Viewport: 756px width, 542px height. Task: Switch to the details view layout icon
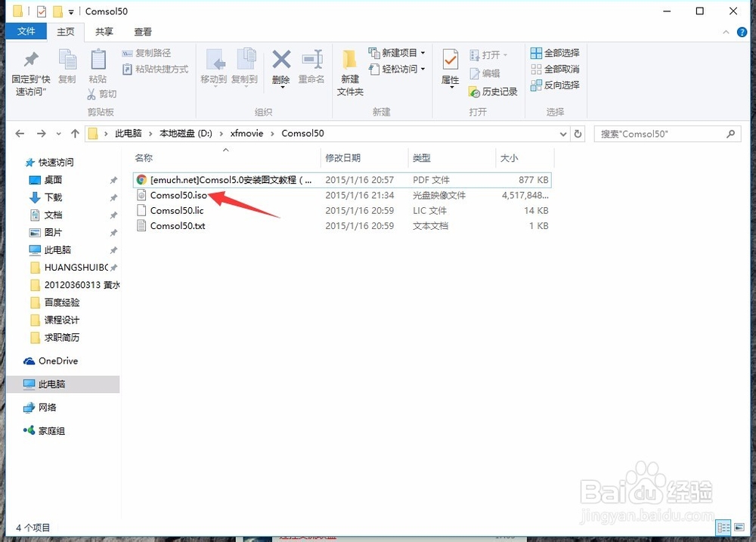[723, 528]
